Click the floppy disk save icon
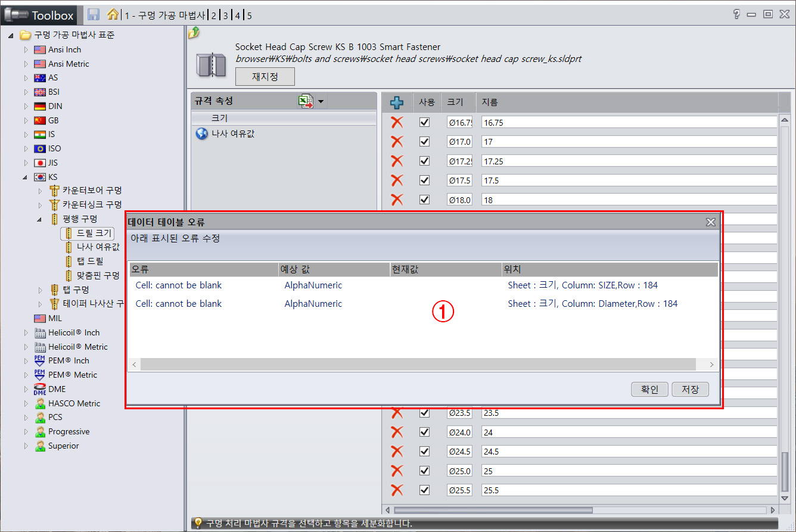The image size is (796, 532). pyautogui.click(x=93, y=15)
